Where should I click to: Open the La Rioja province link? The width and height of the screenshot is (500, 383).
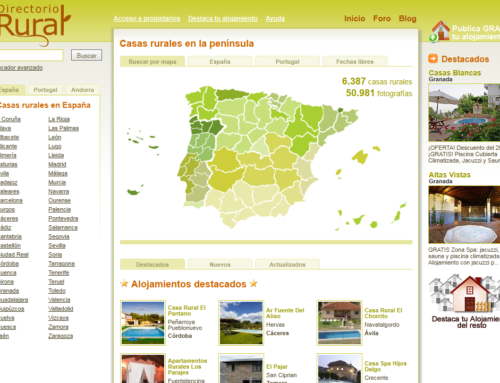[59, 119]
